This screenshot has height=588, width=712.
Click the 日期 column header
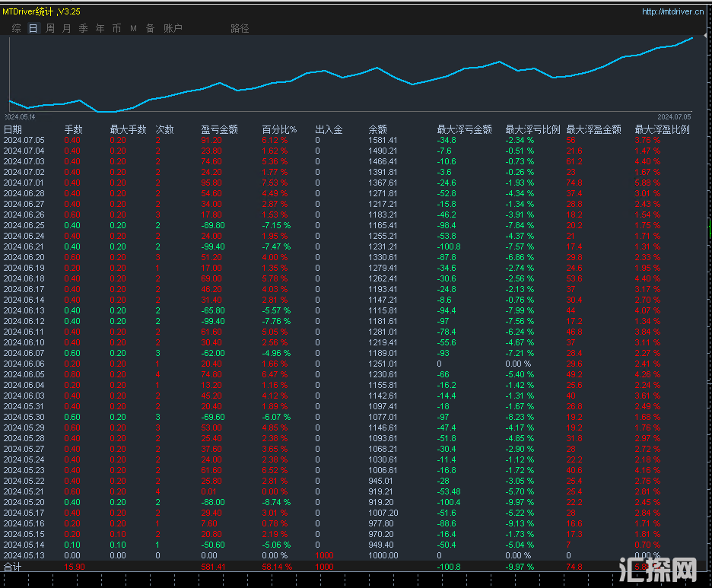pos(13,129)
